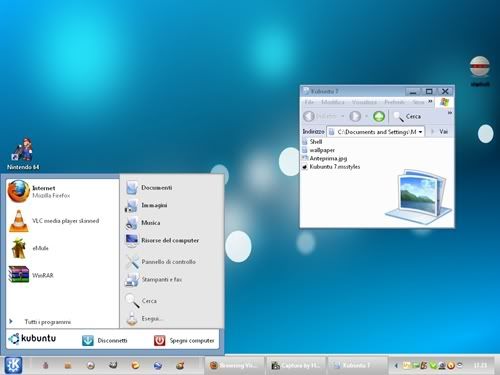Go back with Indietro arrow in Kubuntu 7 window
Viewport: 500px width, 375px height.
[x=309, y=116]
